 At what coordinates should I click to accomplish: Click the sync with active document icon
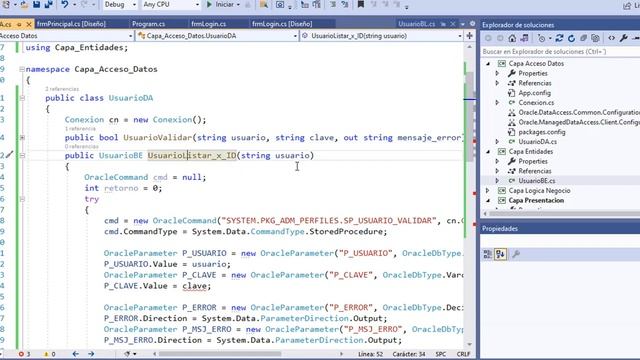point(560,38)
